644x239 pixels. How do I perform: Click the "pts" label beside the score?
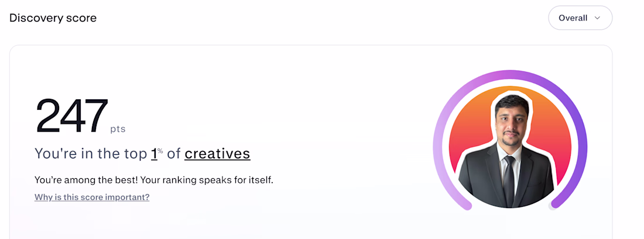118,129
